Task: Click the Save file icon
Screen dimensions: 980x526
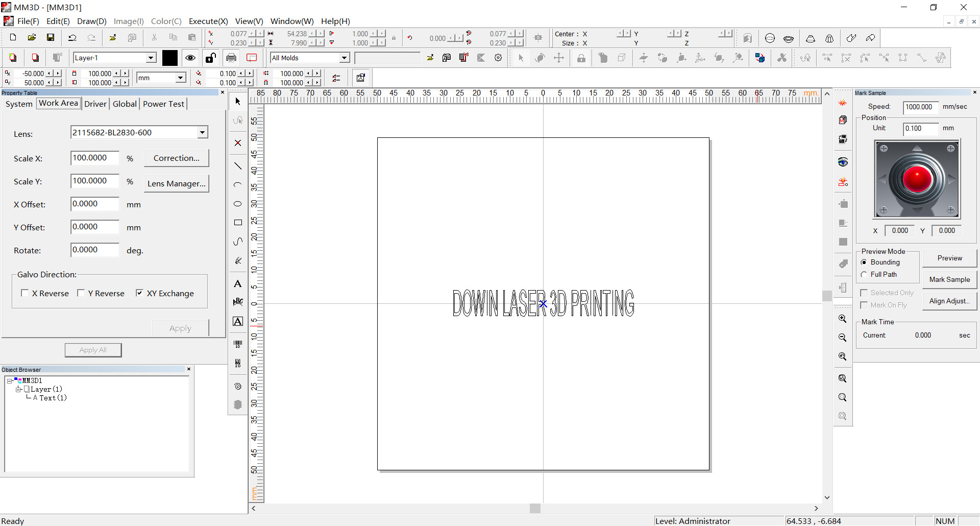Action: tap(51, 38)
